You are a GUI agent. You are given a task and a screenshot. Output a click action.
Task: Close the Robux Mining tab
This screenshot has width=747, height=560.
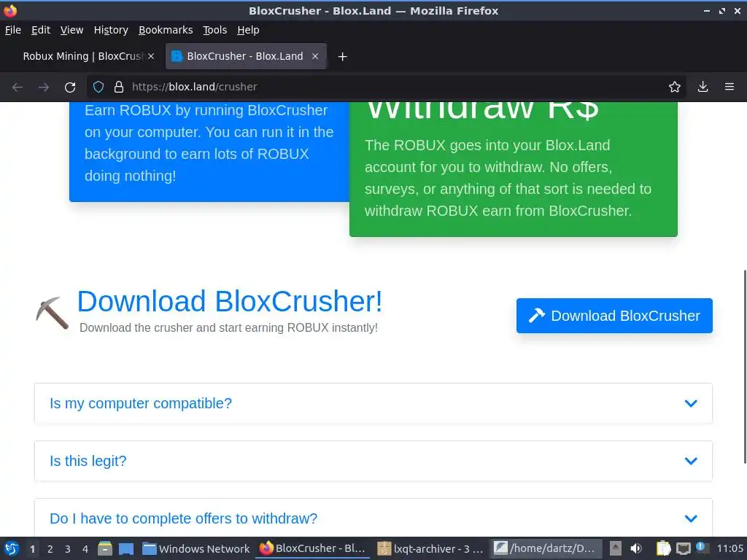tap(151, 56)
